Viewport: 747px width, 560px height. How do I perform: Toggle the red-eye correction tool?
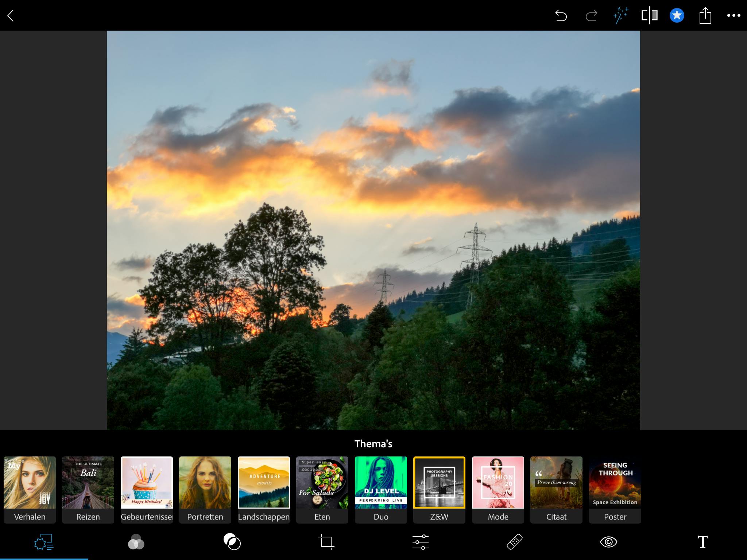(608, 542)
